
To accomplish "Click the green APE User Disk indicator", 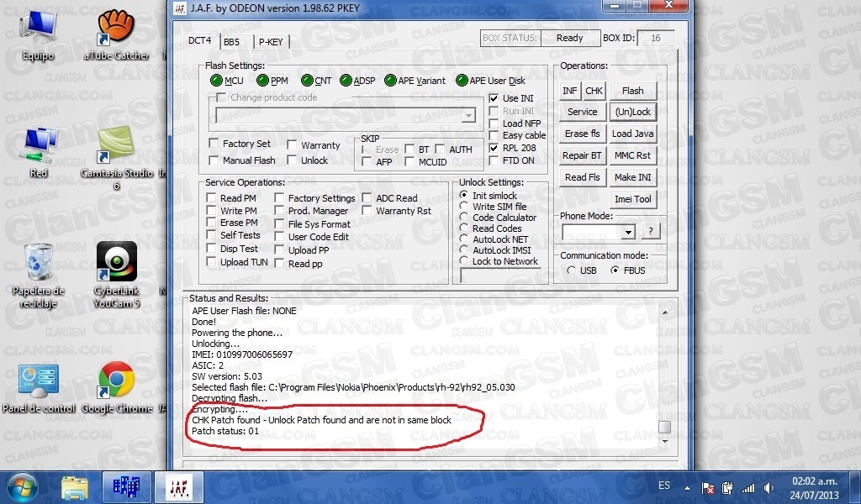I will [462, 81].
